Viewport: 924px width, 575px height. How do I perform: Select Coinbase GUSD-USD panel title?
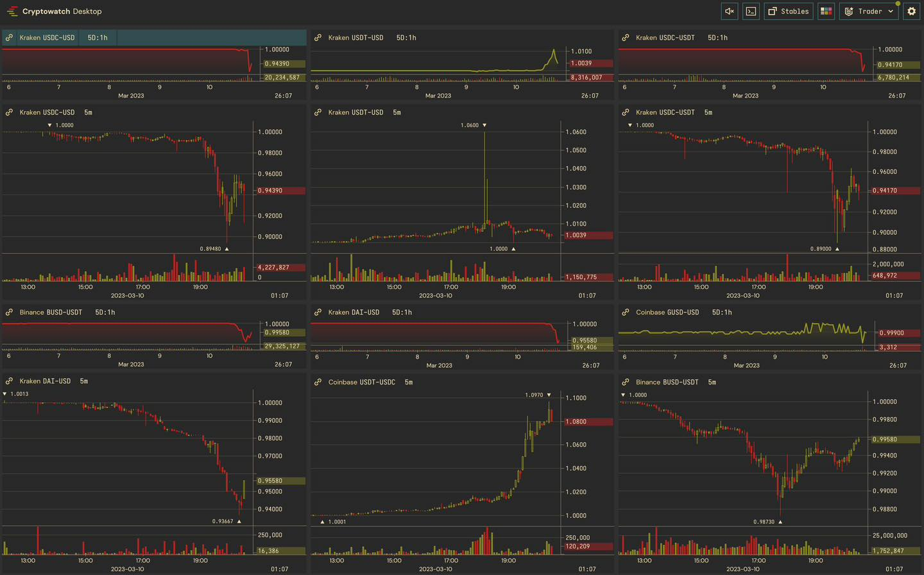[667, 313]
